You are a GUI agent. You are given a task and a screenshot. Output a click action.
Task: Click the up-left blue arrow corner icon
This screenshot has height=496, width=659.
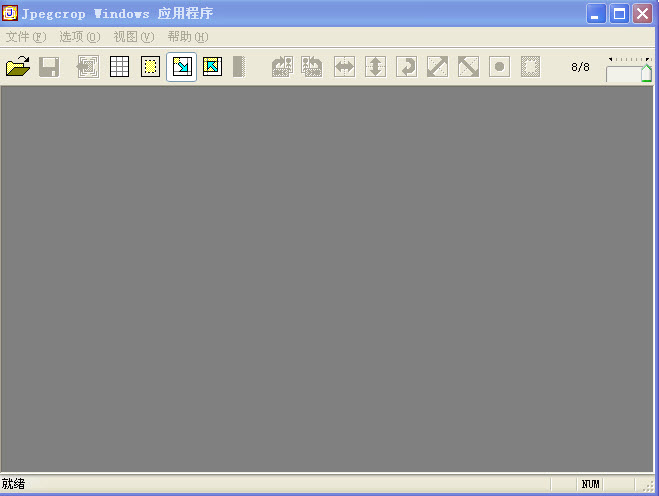pyautogui.click(x=213, y=67)
